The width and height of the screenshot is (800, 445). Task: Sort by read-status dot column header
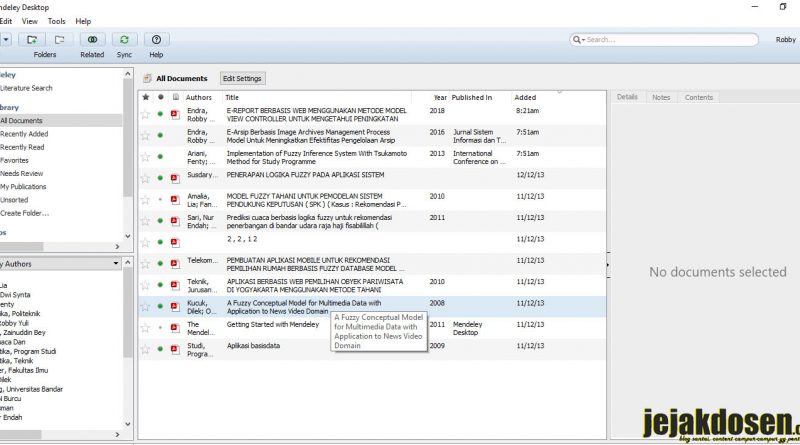click(x=161, y=97)
